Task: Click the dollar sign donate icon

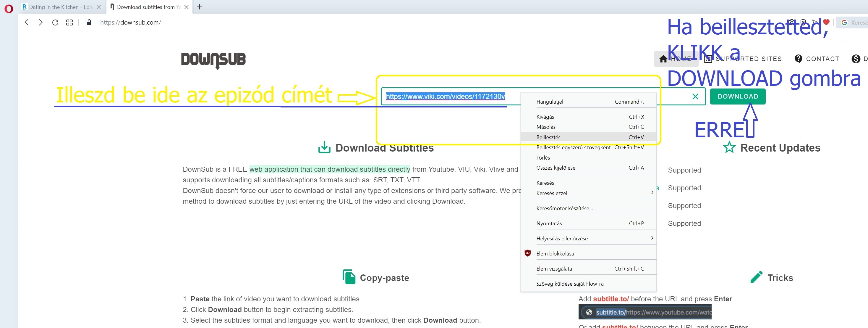Action: [x=856, y=59]
